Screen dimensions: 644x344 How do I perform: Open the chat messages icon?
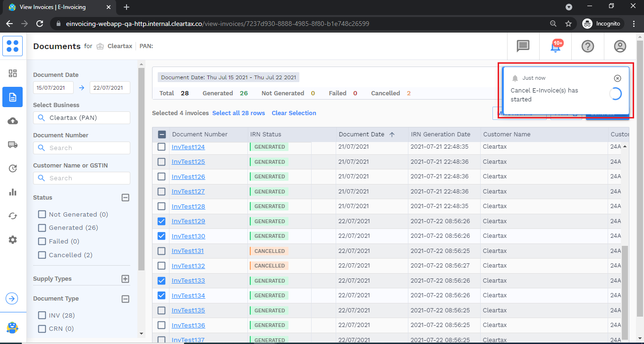[x=523, y=46]
